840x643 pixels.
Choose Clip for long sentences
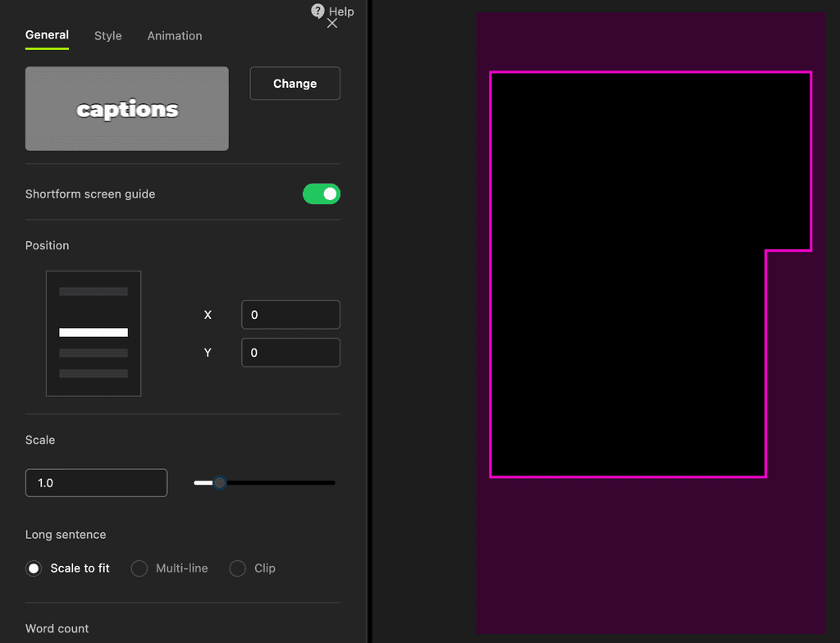pyautogui.click(x=237, y=568)
